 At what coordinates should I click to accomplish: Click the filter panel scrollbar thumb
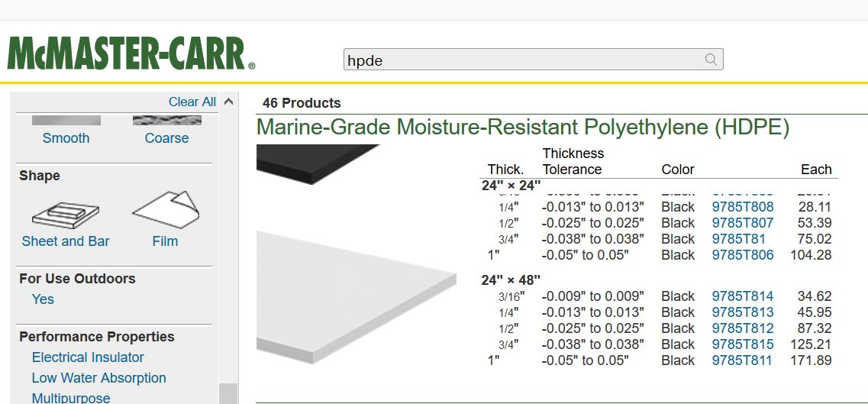tap(228, 393)
